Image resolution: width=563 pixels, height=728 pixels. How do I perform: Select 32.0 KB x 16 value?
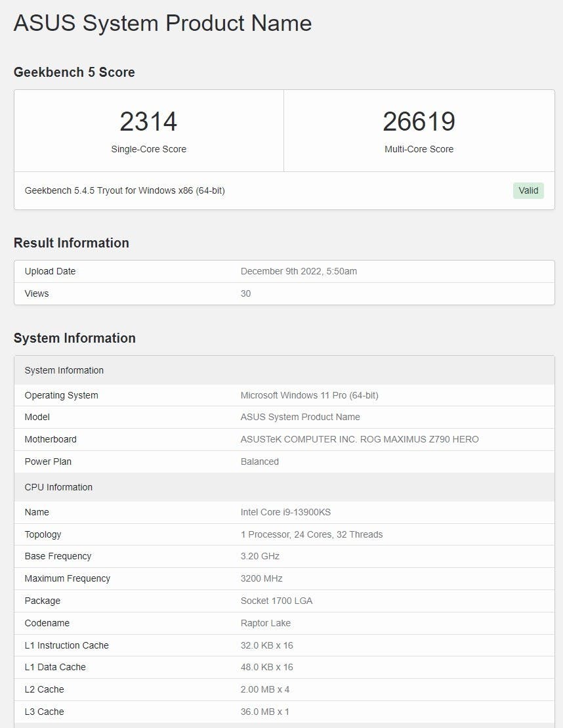pos(267,645)
